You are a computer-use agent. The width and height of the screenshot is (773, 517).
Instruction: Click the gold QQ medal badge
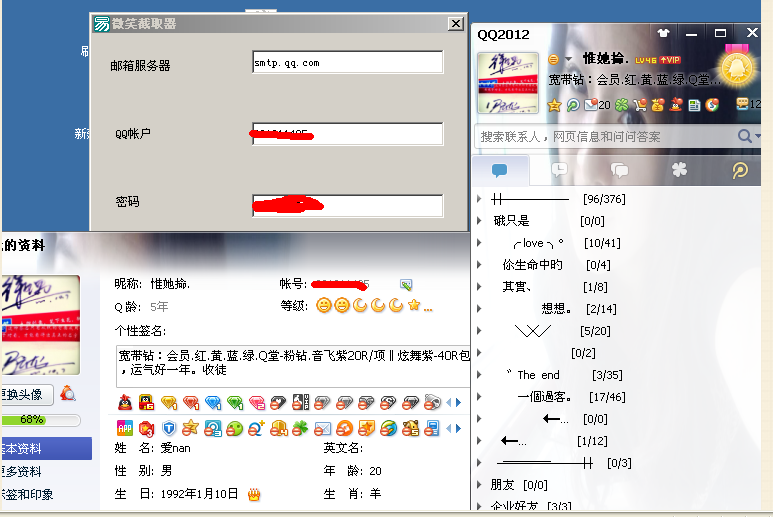pos(737,68)
